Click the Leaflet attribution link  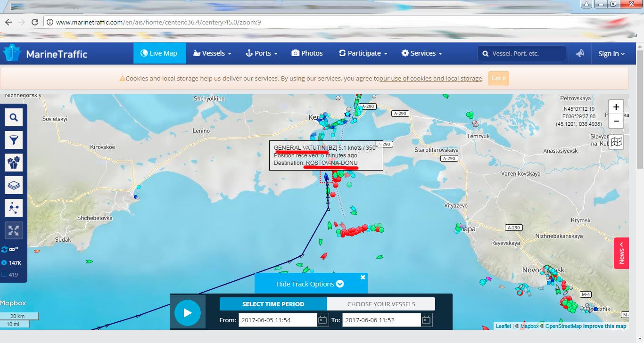click(x=503, y=326)
